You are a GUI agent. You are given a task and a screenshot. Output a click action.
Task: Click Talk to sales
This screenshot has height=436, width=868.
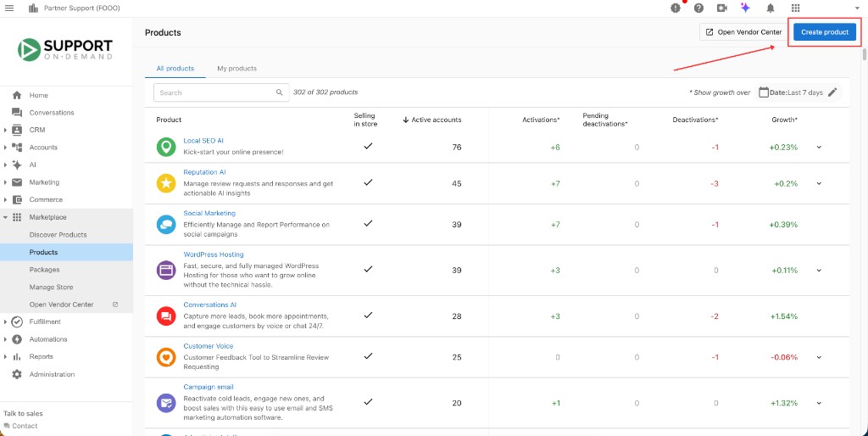pyautogui.click(x=23, y=413)
